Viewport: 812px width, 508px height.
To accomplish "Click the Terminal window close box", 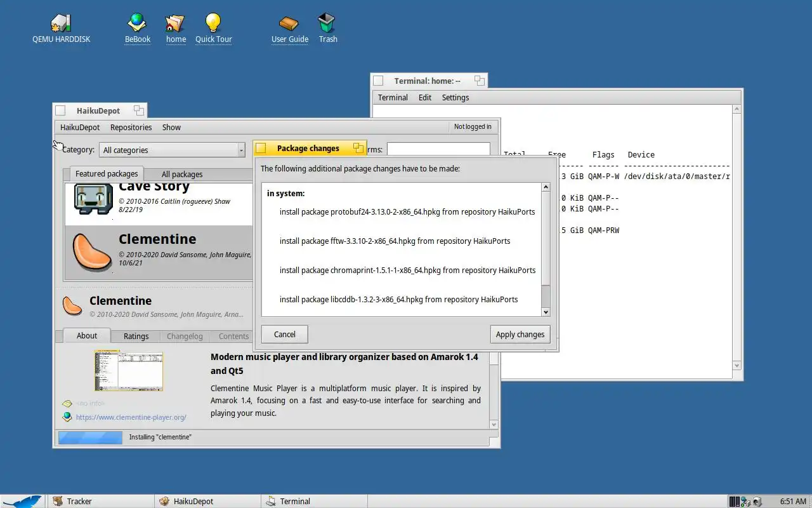I will coord(378,81).
